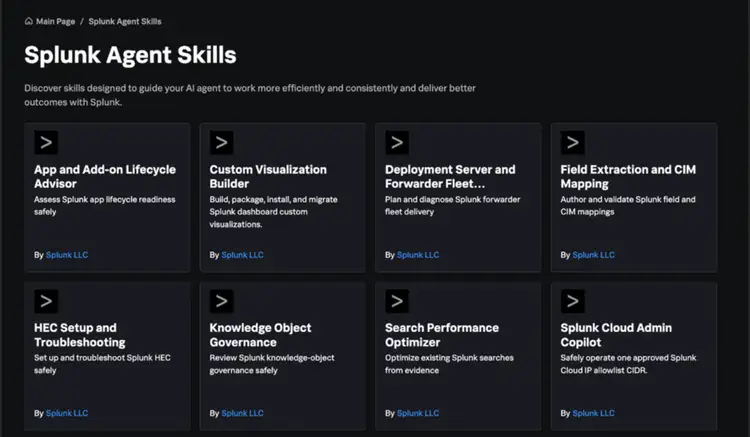
Task: Click 'Assess Splunk app lifecycle readiness safely' text
Action: 105,206
